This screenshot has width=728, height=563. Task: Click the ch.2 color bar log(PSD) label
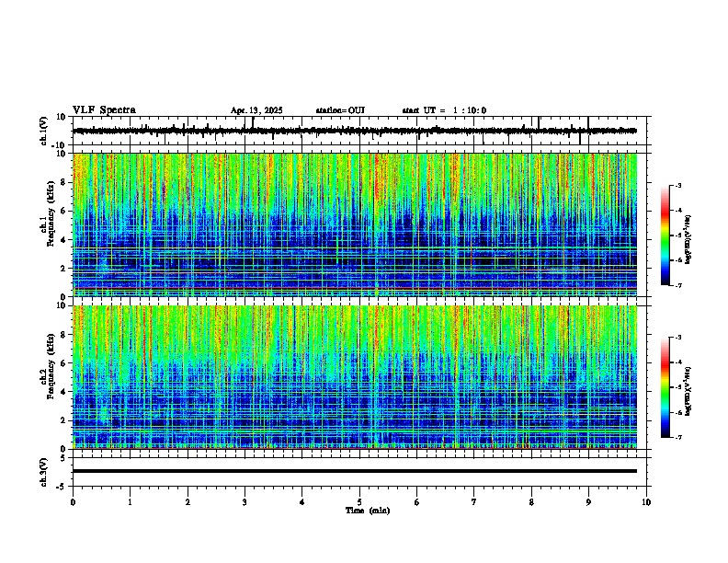tap(688, 391)
